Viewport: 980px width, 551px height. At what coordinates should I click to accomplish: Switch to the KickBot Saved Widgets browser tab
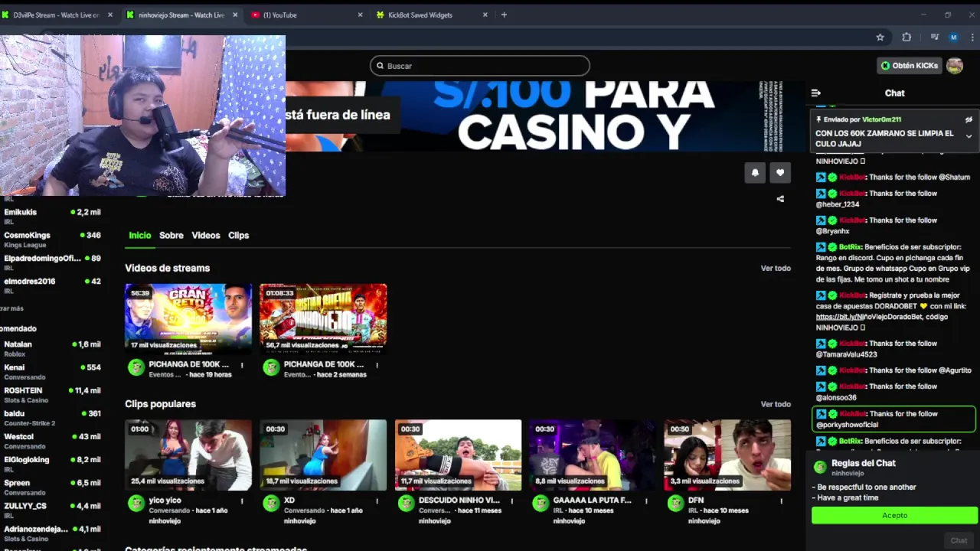tap(432, 15)
